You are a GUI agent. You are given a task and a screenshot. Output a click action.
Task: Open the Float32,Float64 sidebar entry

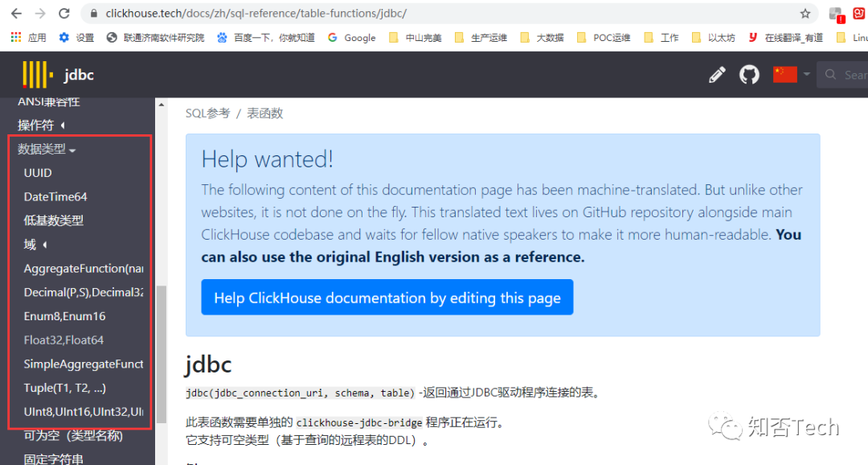click(63, 340)
